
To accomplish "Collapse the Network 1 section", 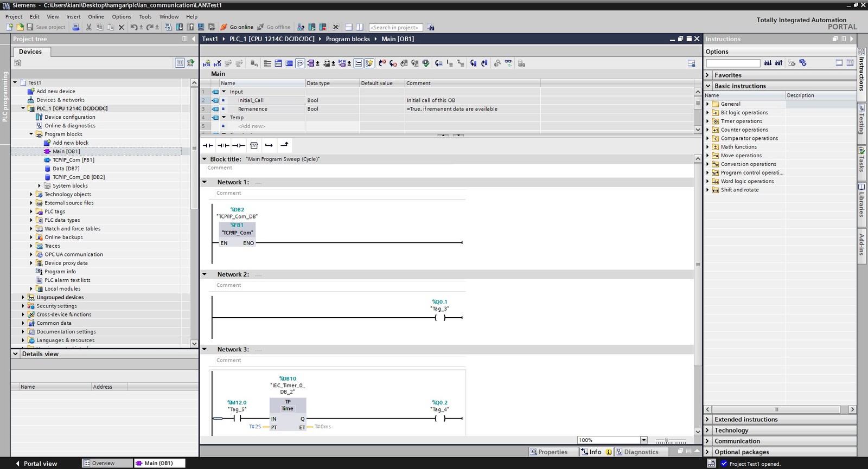I will point(205,182).
